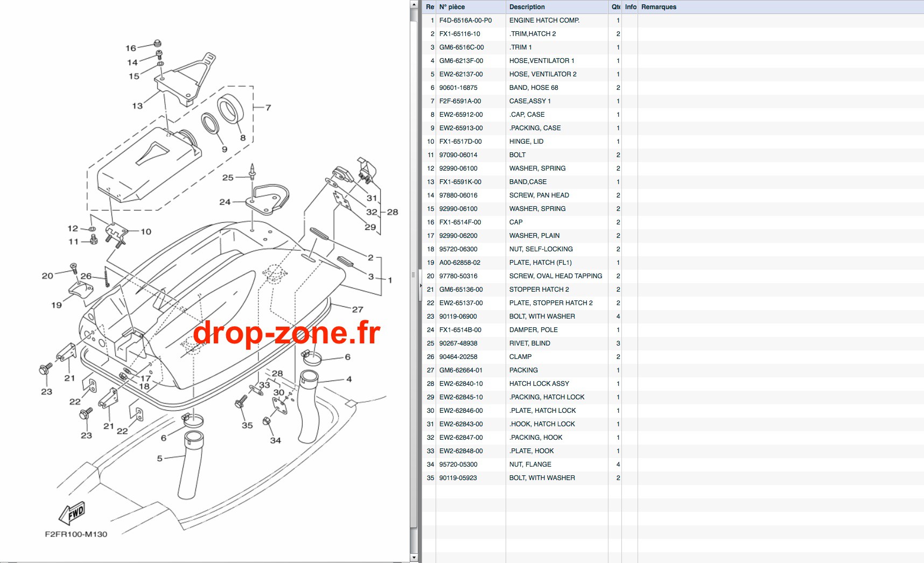
Task: Click part number EW2-62848-00
Action: [461, 451]
